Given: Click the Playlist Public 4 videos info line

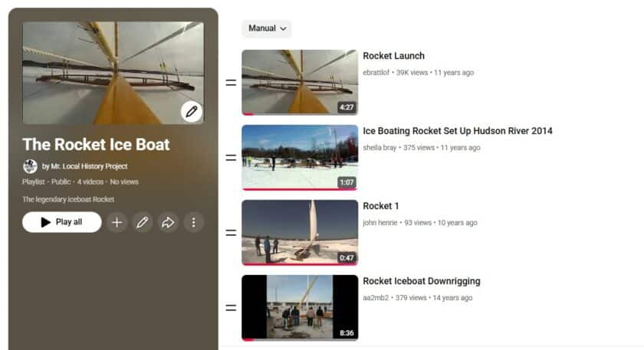Looking at the screenshot, I should [80, 182].
